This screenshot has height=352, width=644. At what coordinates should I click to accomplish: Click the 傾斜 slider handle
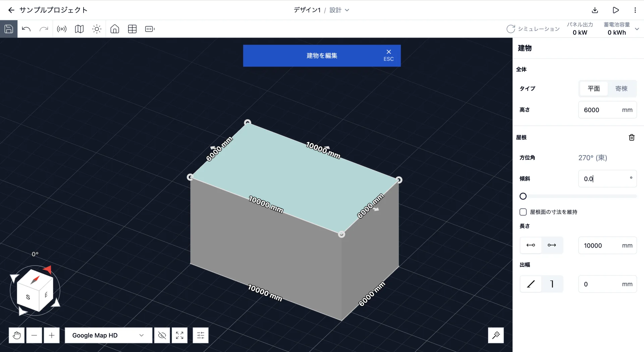click(523, 196)
